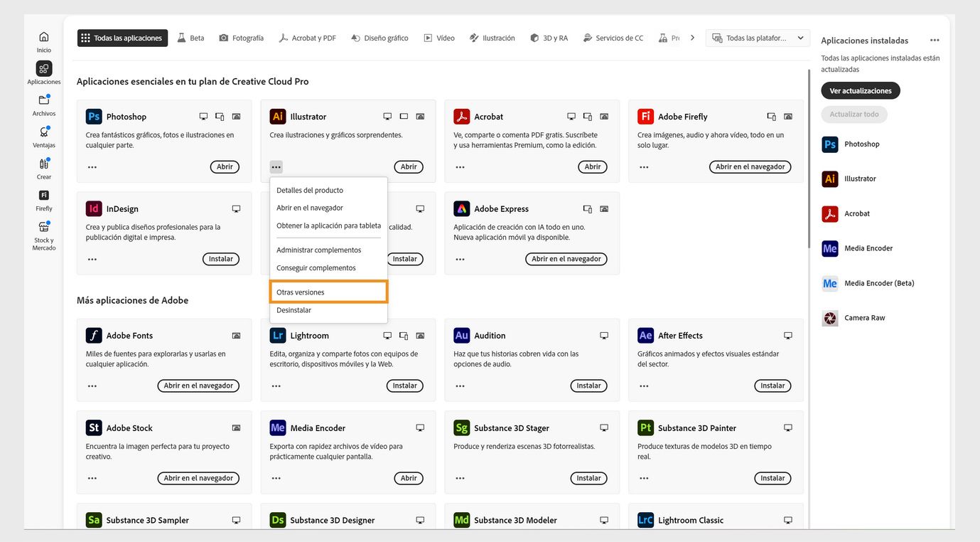The image size is (980, 542).
Task: Click the Adobe Express app icon
Action: tap(462, 209)
